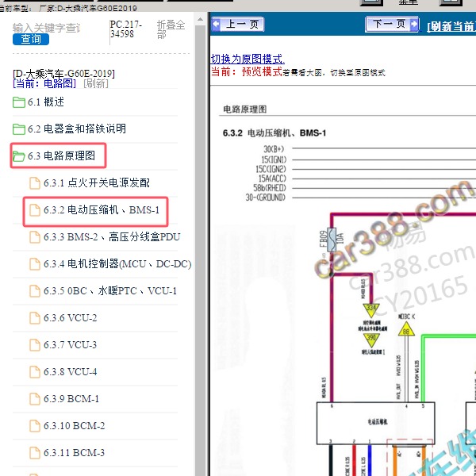
Task: Click the document icon next to 6.3.6
Action: click(x=35, y=318)
